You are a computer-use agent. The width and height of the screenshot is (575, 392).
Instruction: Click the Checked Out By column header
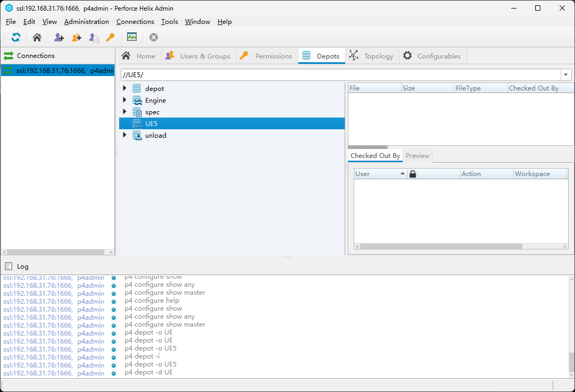(x=540, y=88)
